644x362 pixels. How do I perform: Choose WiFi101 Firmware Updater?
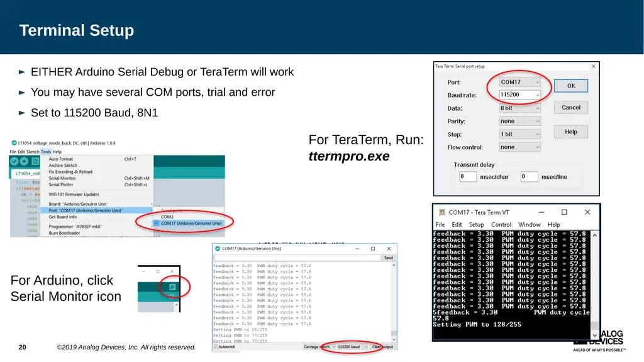point(97,194)
